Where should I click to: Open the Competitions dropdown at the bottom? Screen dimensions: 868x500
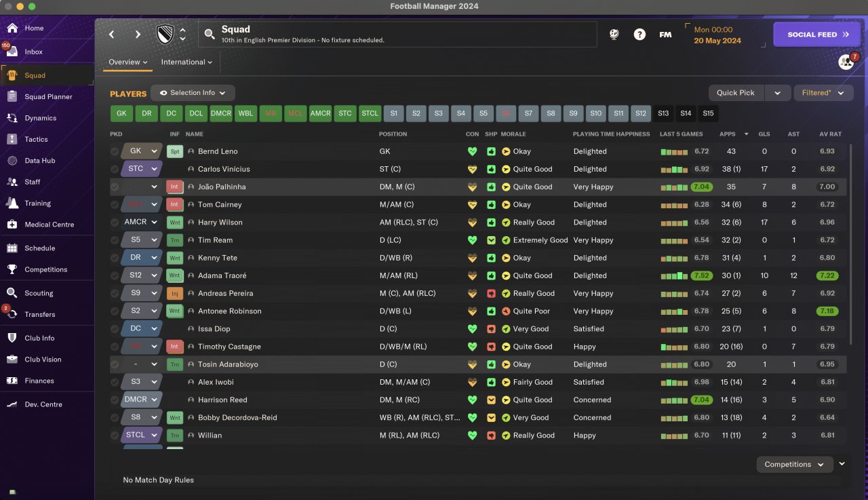pos(795,465)
